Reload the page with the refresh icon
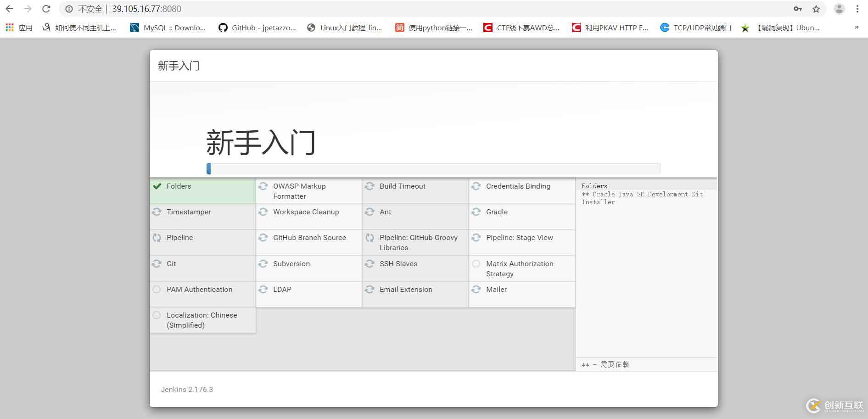Screen dimensions: 868x419 tap(46, 9)
